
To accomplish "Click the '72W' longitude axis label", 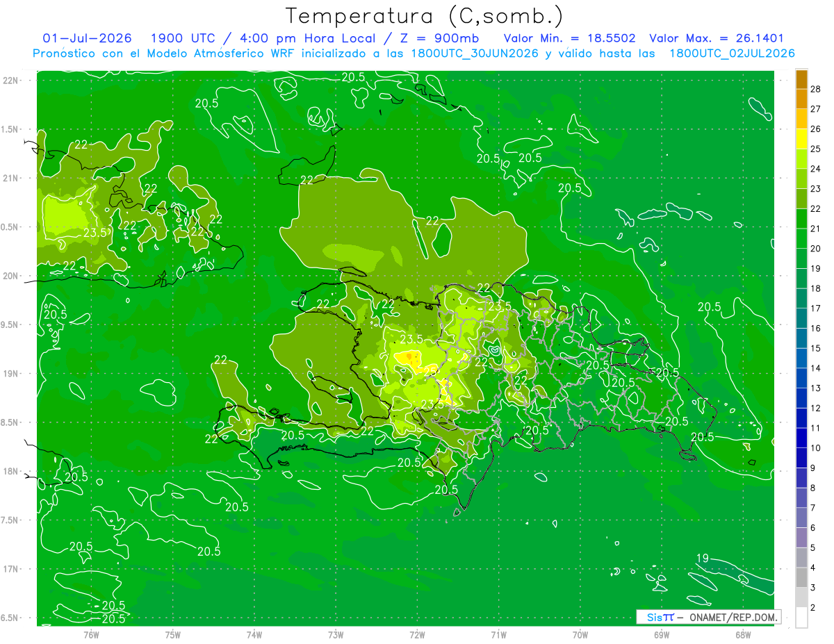I will [417, 634].
